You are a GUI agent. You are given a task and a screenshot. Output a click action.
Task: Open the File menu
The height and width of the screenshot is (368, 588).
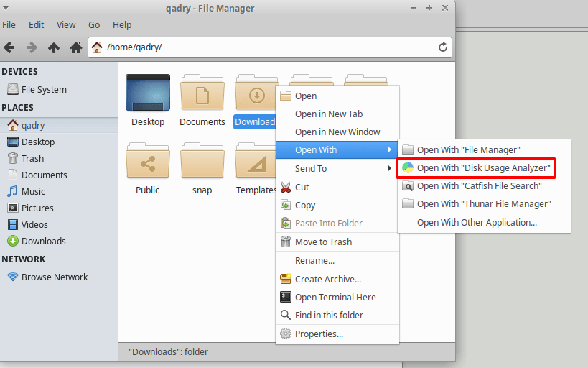click(x=9, y=25)
